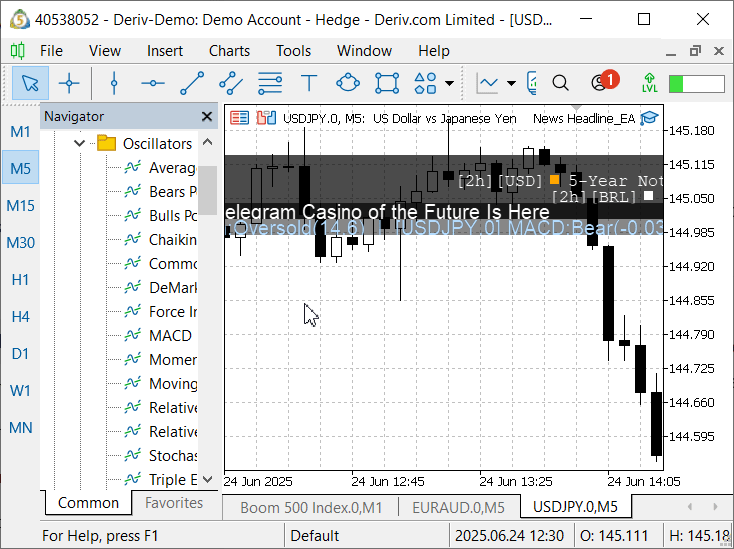Screen dimensions: 734x549
Task: Open the Window menu
Action: click(x=364, y=51)
